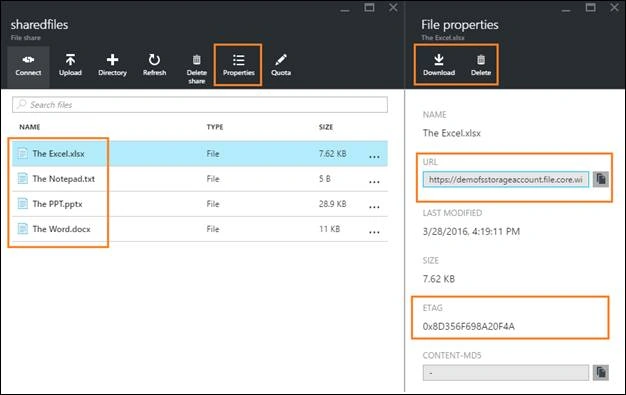Select The Word.docx file name

coord(61,229)
